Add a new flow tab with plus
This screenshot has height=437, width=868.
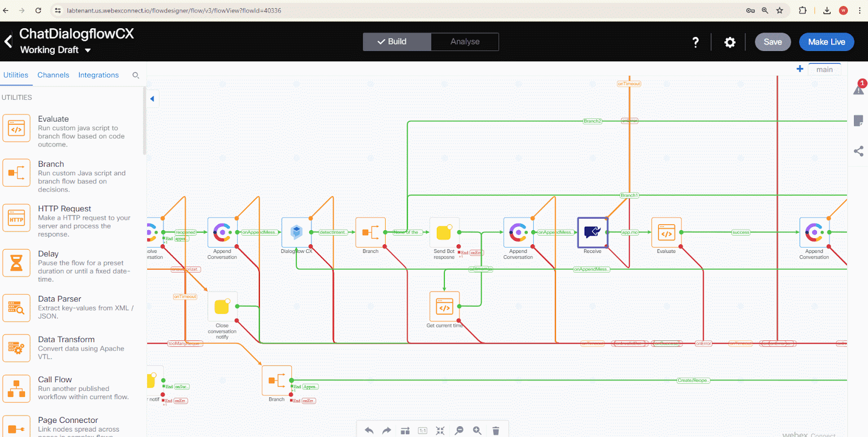coord(800,69)
